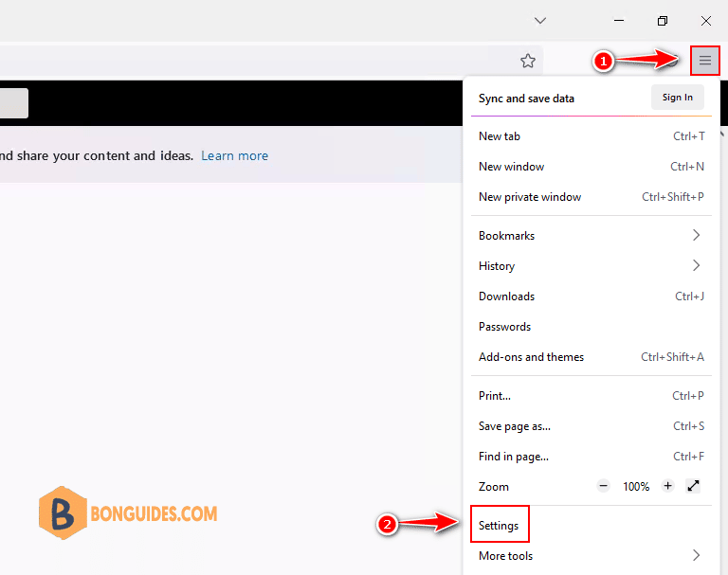Image resolution: width=728 pixels, height=575 pixels.
Task: Select Save page as... option
Action: 591,426
